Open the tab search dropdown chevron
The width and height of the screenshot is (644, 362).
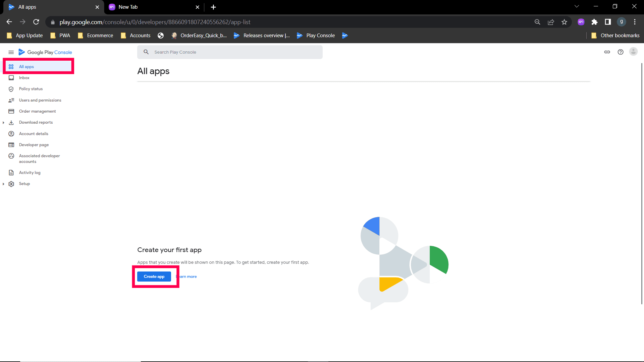click(x=577, y=7)
